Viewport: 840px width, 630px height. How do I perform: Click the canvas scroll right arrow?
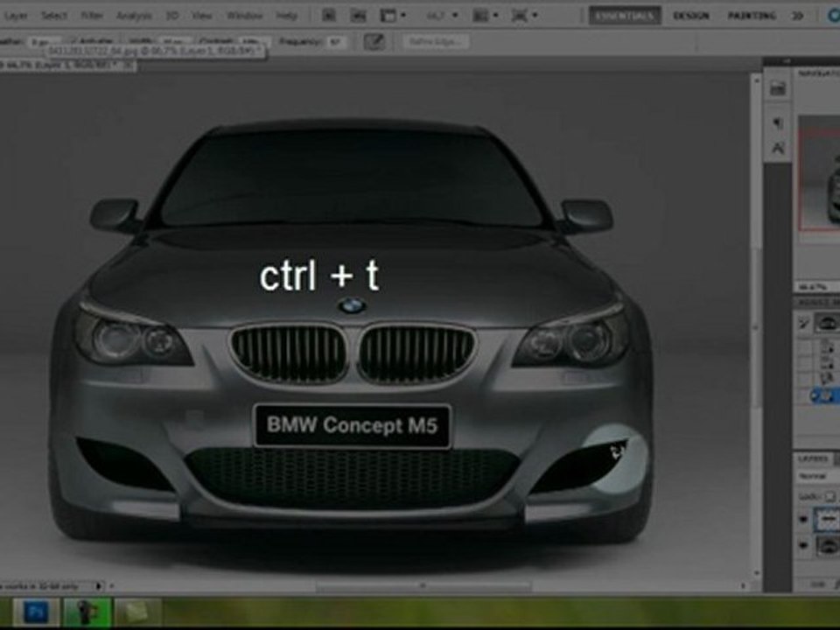(x=743, y=586)
